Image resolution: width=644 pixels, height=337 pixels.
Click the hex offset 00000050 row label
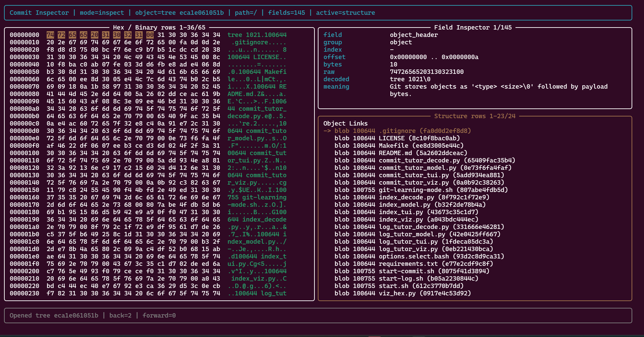click(24, 72)
